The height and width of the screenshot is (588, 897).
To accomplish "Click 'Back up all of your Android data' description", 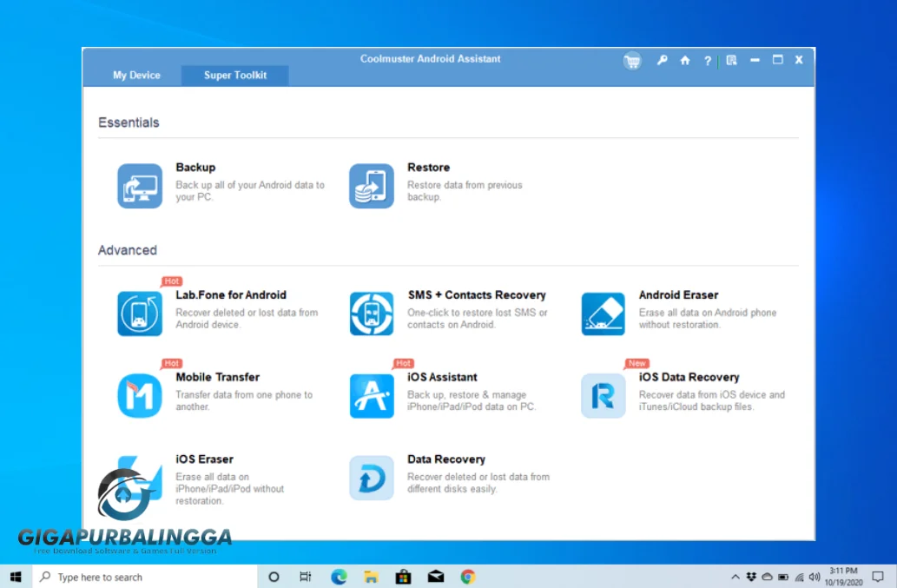I will 250,191.
